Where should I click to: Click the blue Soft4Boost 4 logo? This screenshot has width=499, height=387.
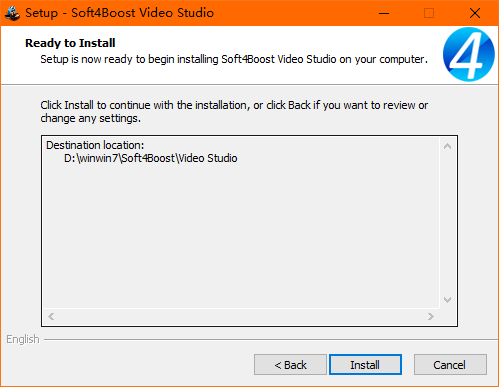click(x=469, y=54)
